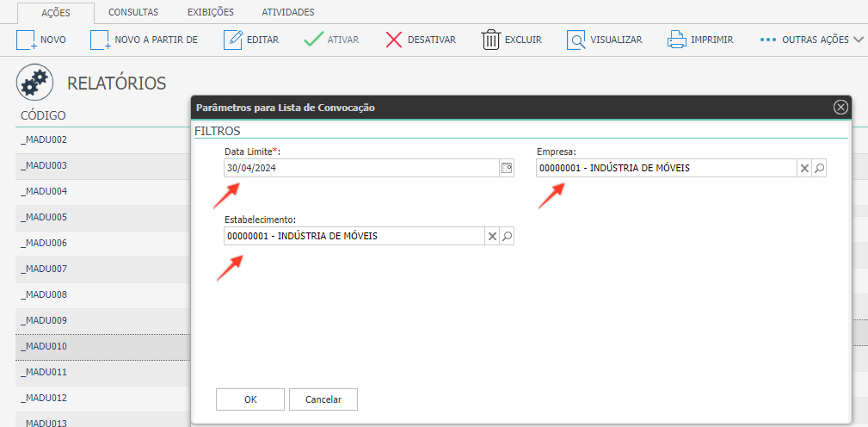
Task: Click into the Data Limite field
Action: tap(361, 168)
